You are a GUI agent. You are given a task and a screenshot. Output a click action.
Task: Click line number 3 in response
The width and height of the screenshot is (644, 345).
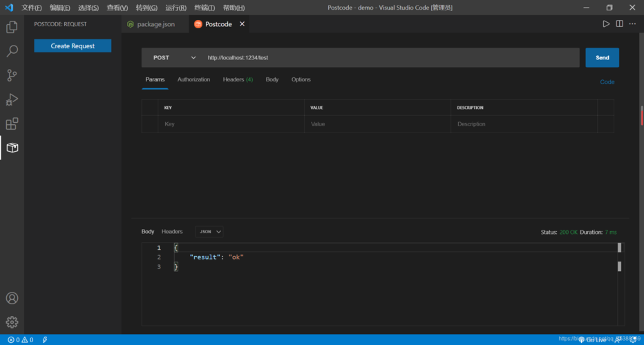point(159,266)
